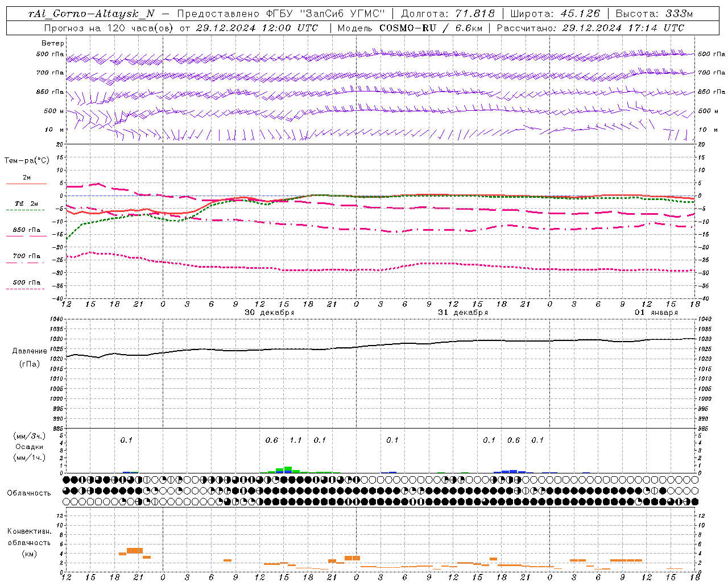Select the forecast line Прогноз на 120 часа(ов)
This screenshot has height=582, width=728.
110,28
